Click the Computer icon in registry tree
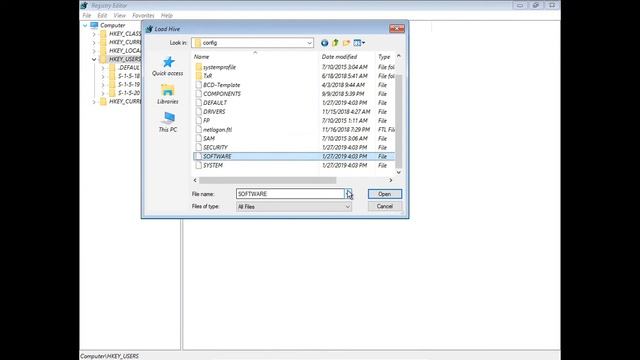Screen dimensions: 640x360 point(94,25)
